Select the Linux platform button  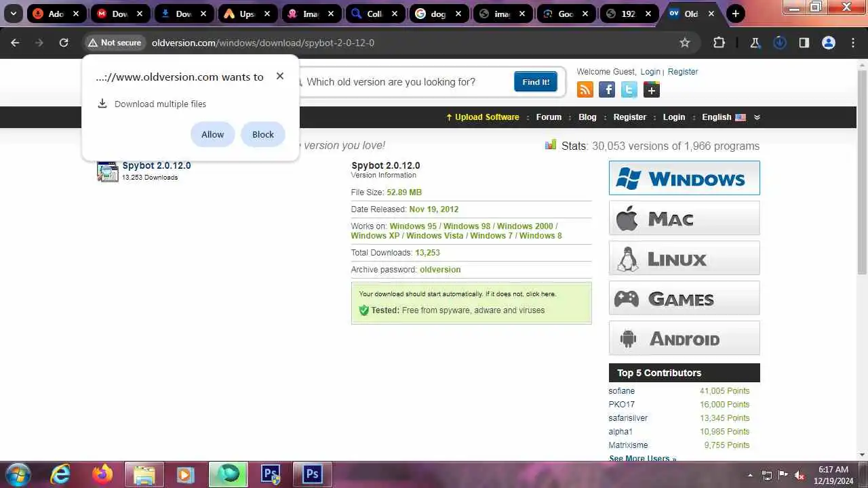pos(684,258)
